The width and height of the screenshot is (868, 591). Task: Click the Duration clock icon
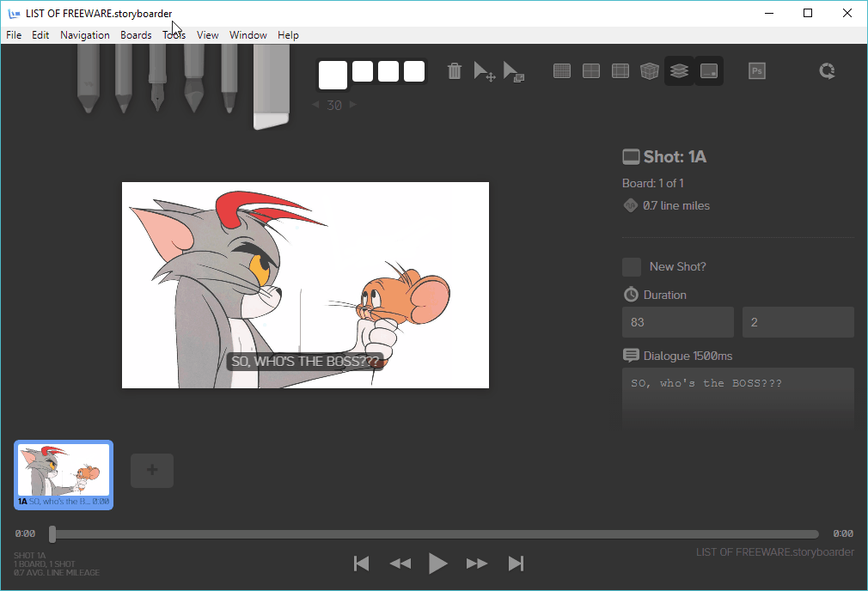point(631,295)
